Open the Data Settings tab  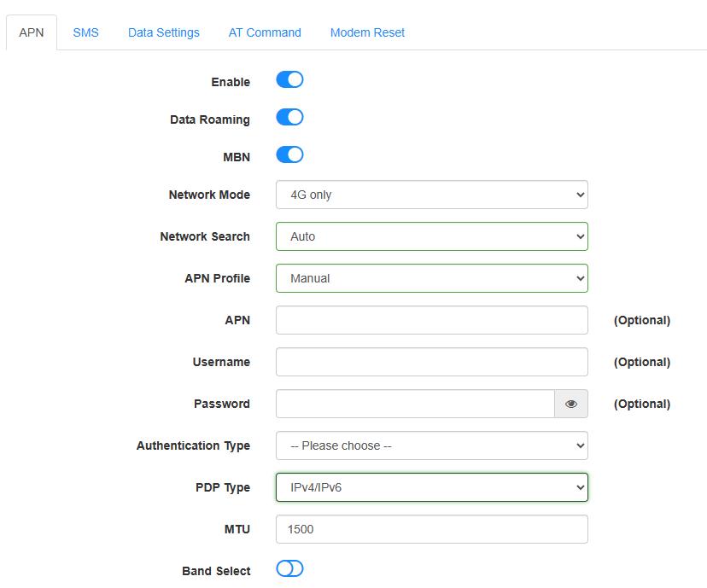(164, 32)
